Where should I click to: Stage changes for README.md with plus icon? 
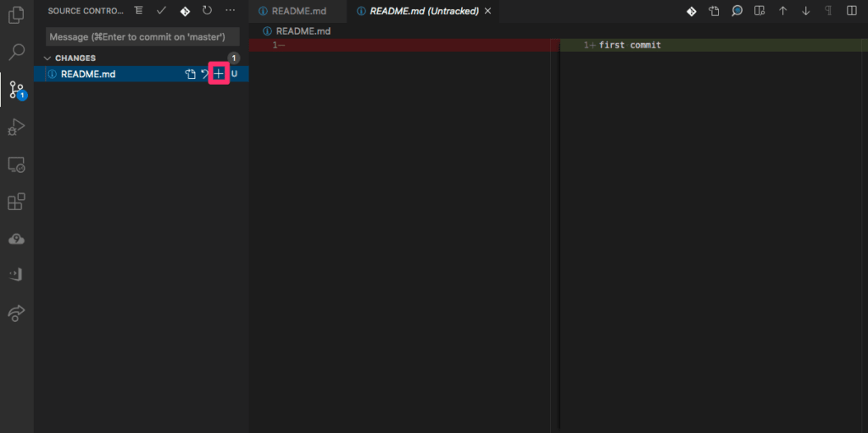220,74
